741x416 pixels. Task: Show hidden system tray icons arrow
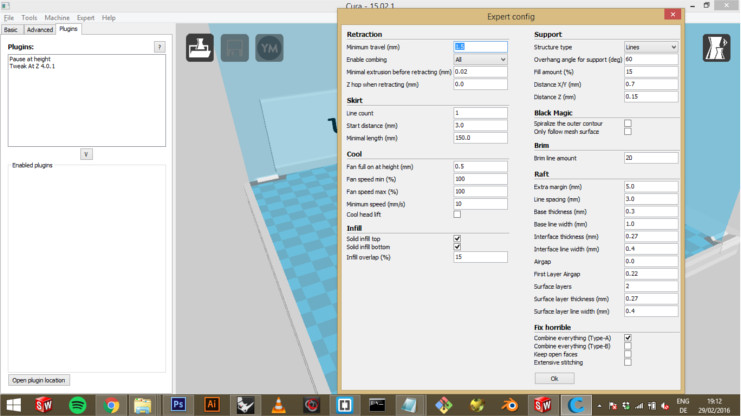pos(599,406)
